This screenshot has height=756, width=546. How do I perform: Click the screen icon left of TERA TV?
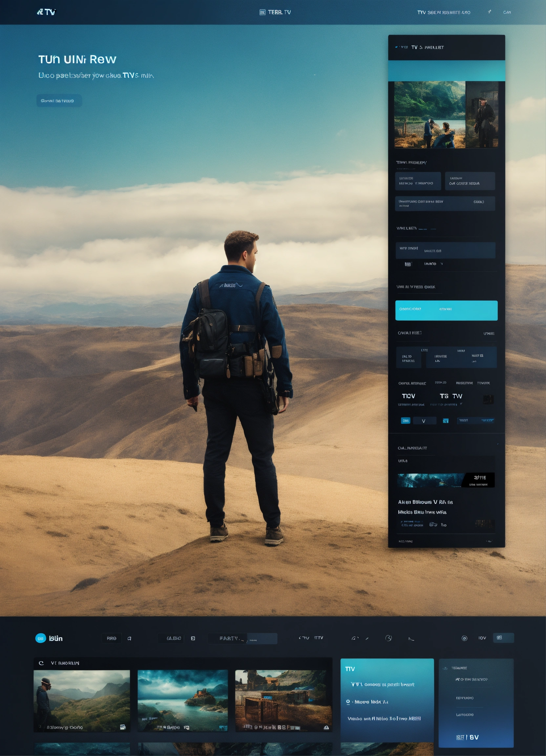click(x=262, y=12)
